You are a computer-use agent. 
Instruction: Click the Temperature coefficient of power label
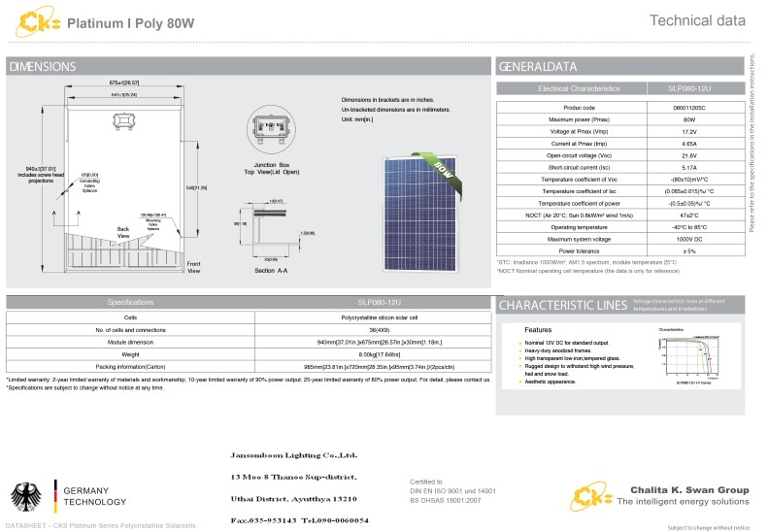click(x=579, y=204)
